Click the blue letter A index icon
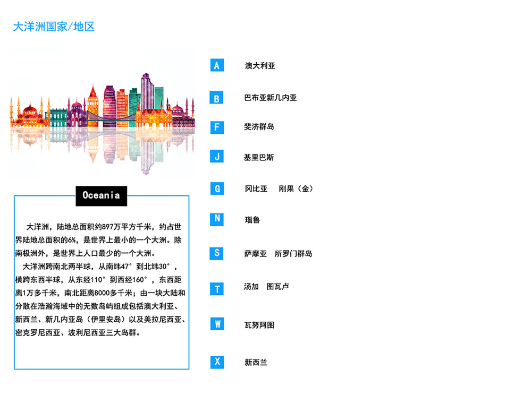 [217, 65]
